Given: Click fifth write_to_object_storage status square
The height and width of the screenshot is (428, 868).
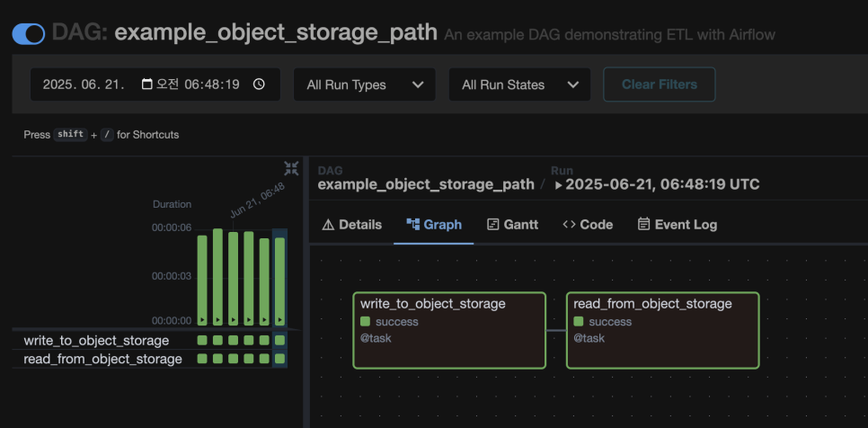Looking at the screenshot, I should point(264,340).
